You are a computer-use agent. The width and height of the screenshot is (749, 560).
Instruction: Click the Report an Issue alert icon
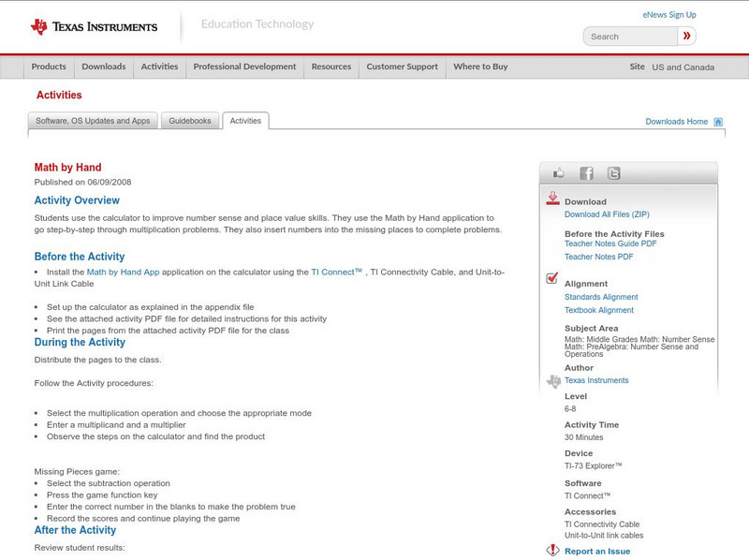(x=552, y=551)
